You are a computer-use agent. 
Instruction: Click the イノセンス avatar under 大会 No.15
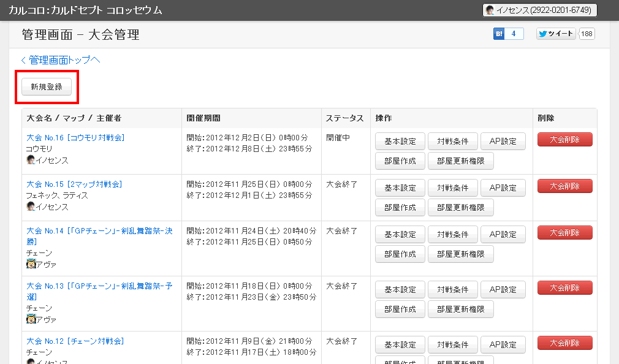[x=31, y=207]
